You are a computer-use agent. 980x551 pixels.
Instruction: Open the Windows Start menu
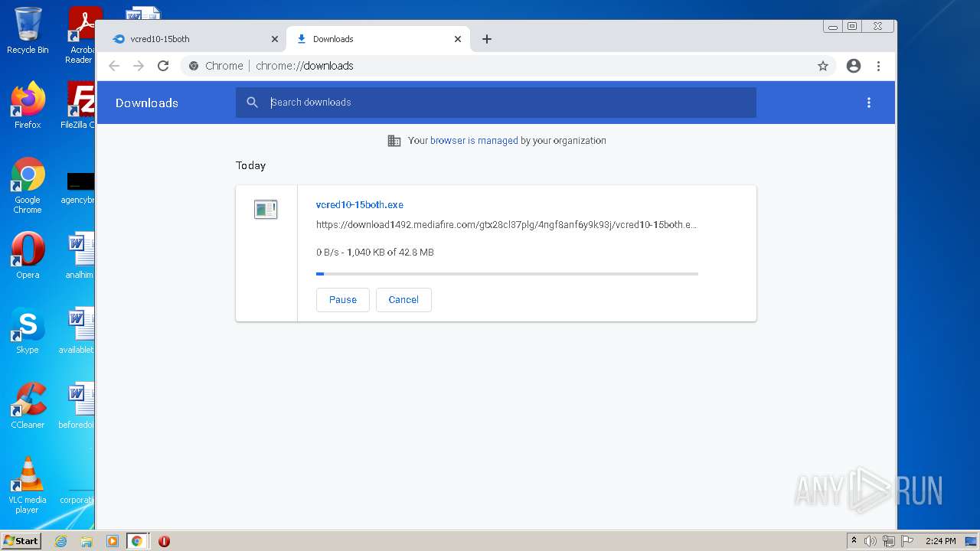21,541
